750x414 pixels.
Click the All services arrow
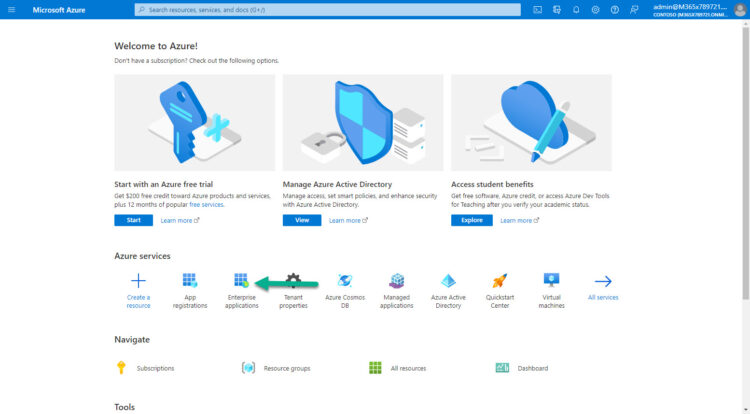click(x=603, y=281)
